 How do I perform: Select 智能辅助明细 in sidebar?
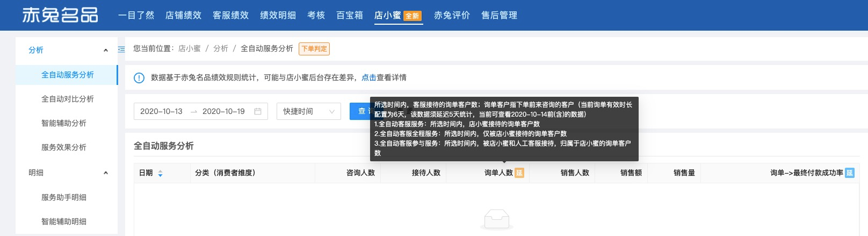coord(63,221)
